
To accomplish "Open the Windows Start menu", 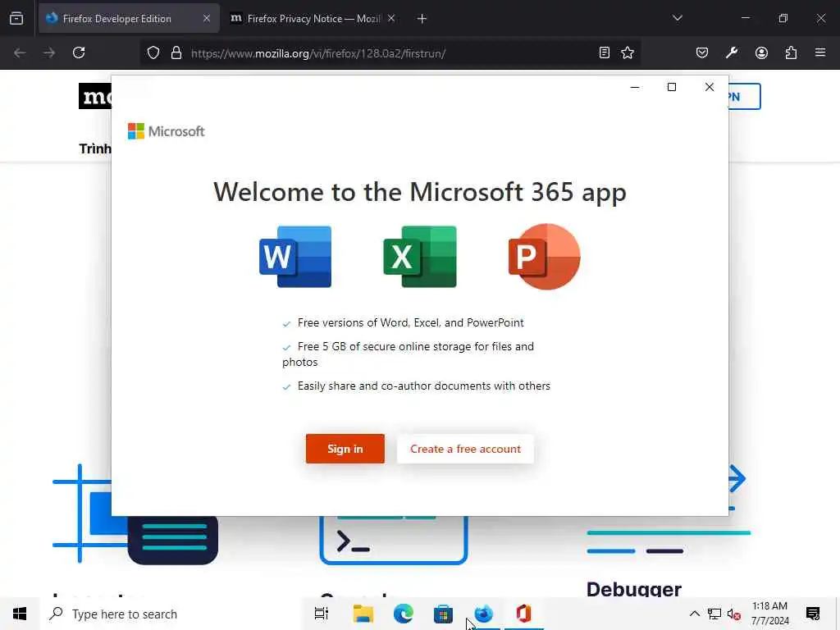I will 20,614.
